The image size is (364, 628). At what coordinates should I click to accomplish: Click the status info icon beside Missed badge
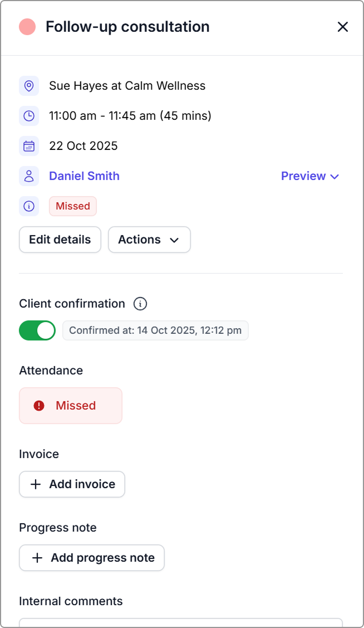tap(29, 206)
